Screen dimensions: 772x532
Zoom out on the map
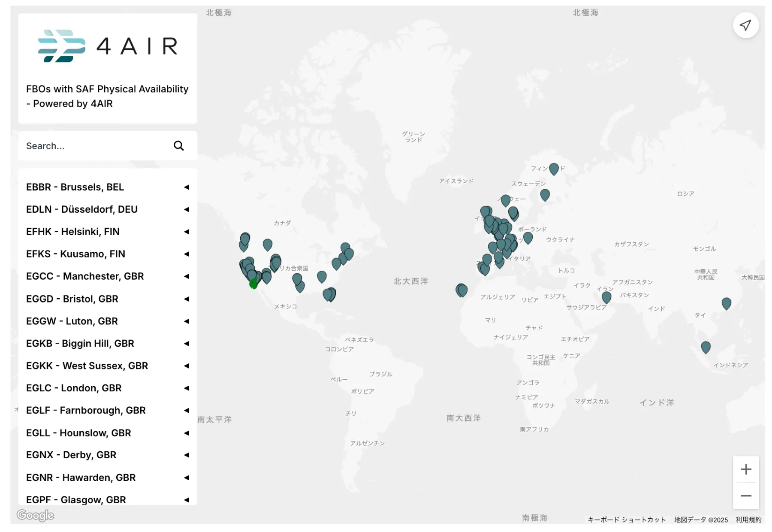pyautogui.click(x=745, y=496)
